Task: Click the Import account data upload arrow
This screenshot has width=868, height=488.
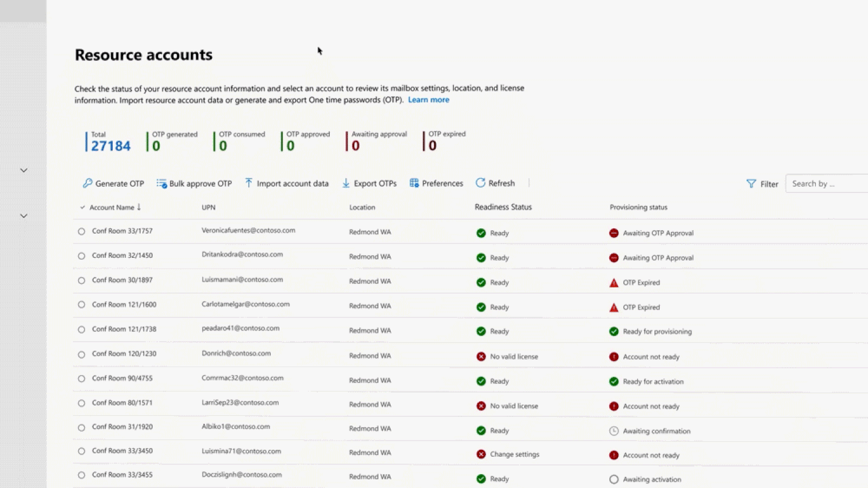Action: tap(249, 183)
